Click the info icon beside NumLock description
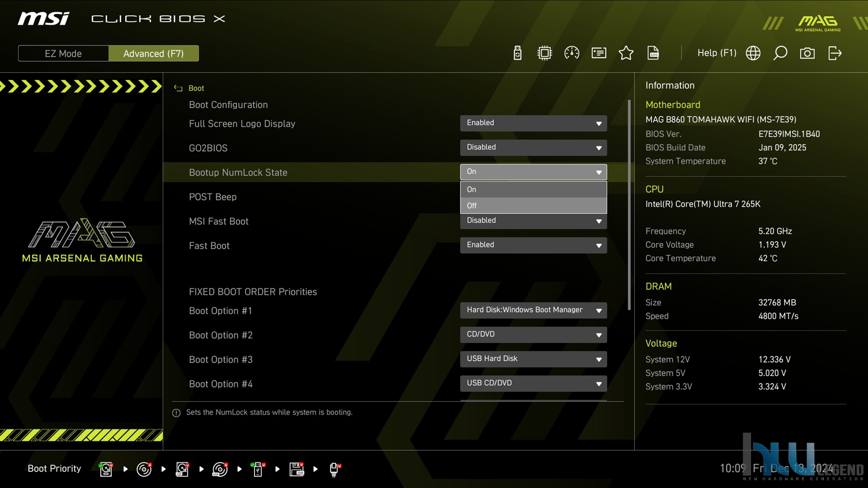The image size is (868, 488). (176, 413)
